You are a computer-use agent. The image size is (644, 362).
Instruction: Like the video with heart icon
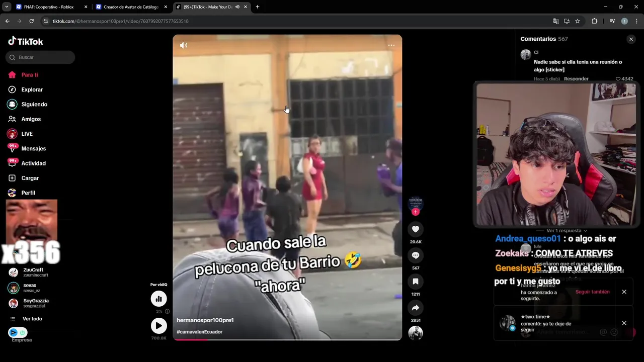[416, 229]
